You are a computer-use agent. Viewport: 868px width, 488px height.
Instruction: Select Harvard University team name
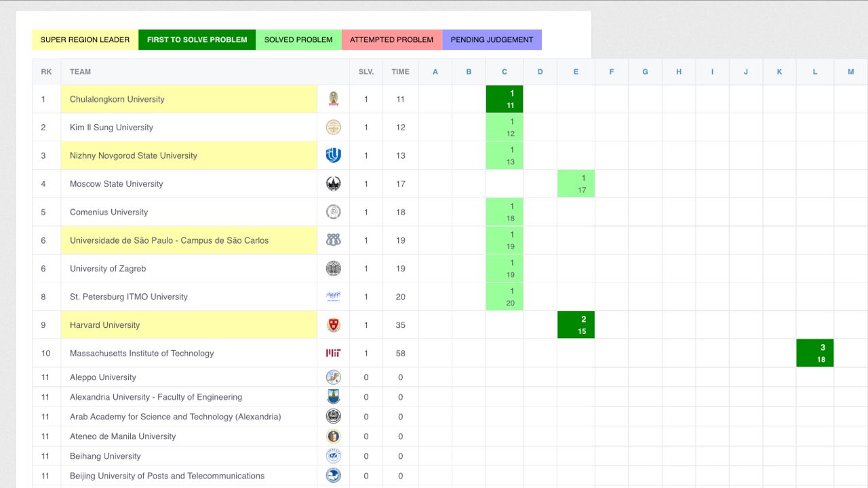(105, 325)
